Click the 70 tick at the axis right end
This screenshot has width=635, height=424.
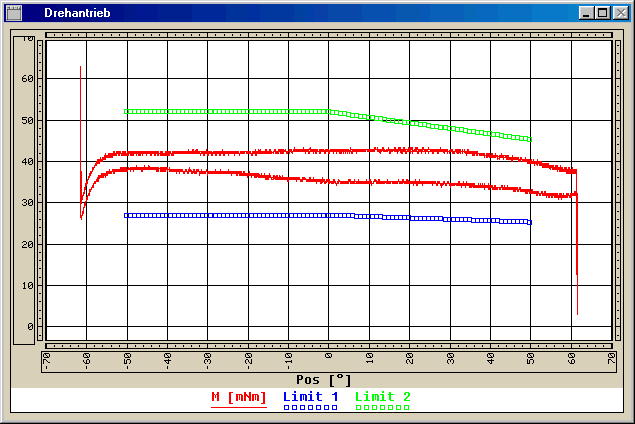point(611,359)
